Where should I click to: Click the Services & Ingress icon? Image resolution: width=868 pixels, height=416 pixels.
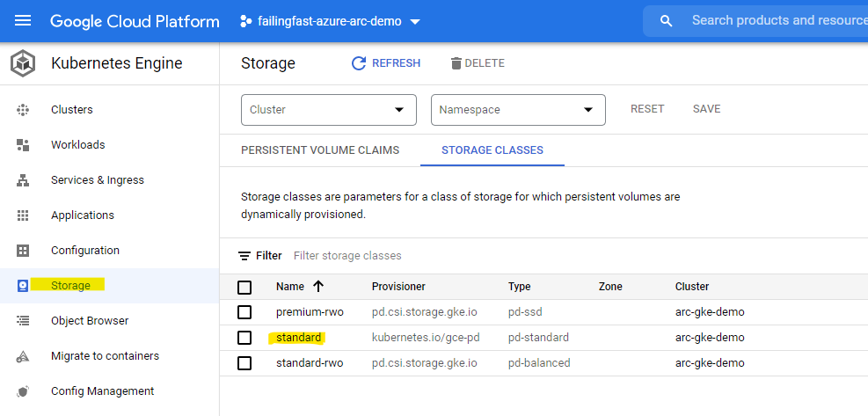click(23, 180)
